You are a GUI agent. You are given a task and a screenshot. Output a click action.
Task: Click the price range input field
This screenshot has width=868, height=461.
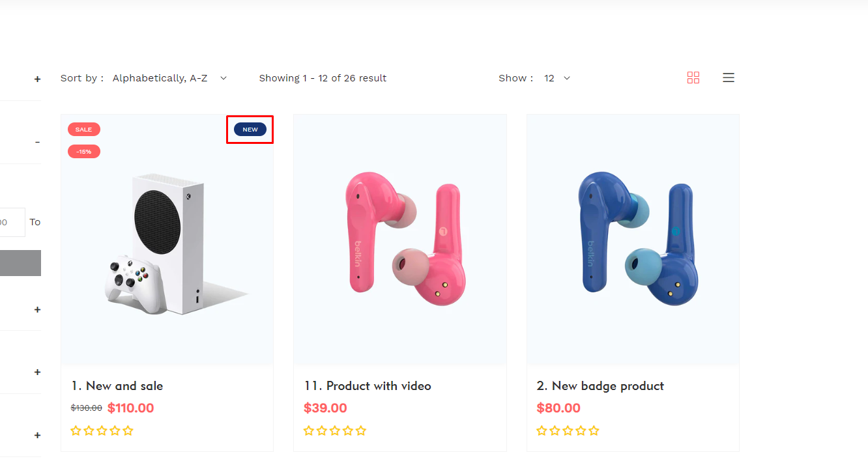pyautogui.click(x=12, y=222)
